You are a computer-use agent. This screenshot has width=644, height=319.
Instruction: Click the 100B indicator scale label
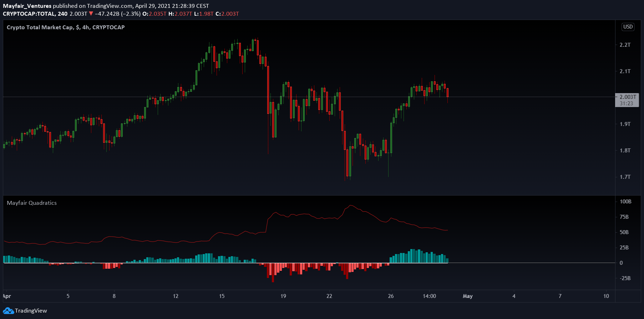point(625,202)
